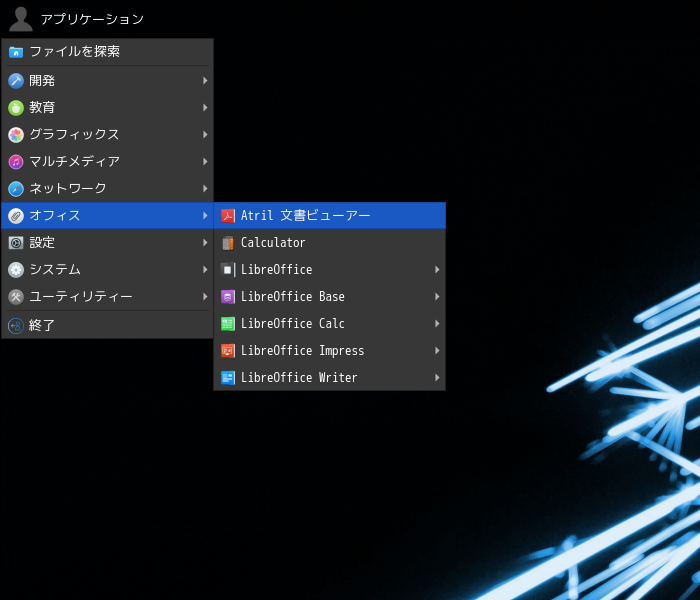This screenshot has width=700, height=600.
Task: Select the ユーティリティー category label
Action: 81,297
